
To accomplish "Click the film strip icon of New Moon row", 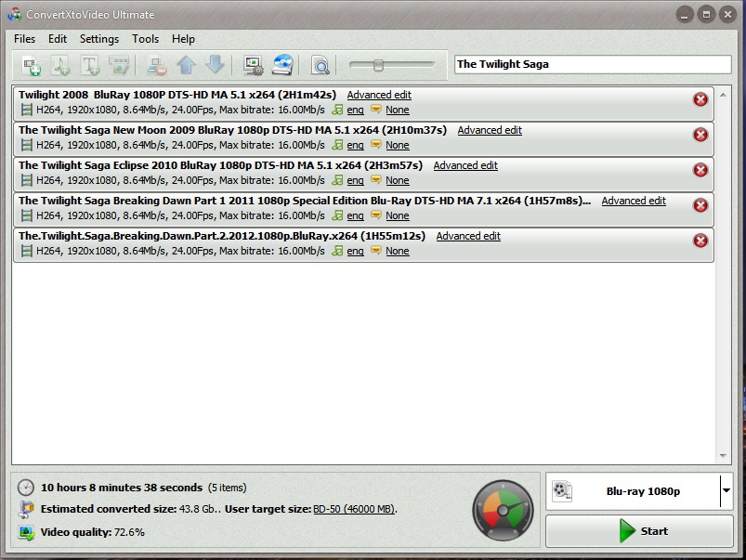I will (x=27, y=145).
